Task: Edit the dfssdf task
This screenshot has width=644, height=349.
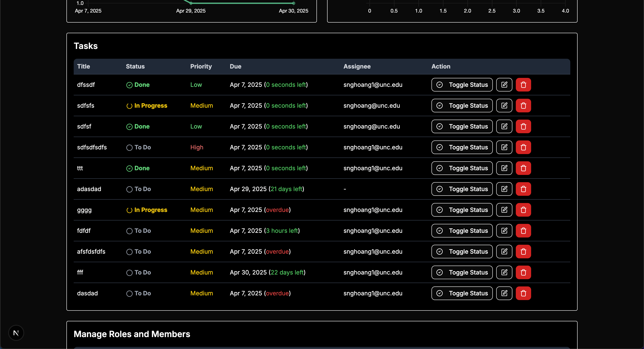Action: tap(504, 85)
